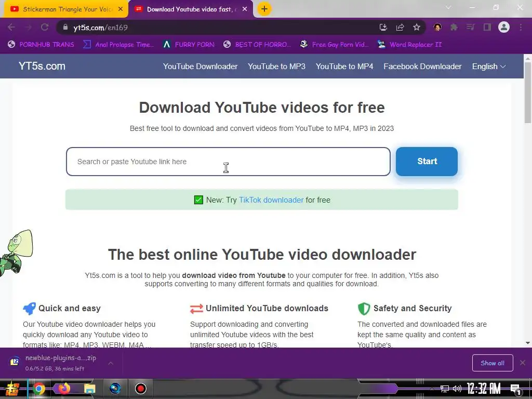Open the YouTube to MP4 menu item
532x399 pixels.
click(344, 66)
